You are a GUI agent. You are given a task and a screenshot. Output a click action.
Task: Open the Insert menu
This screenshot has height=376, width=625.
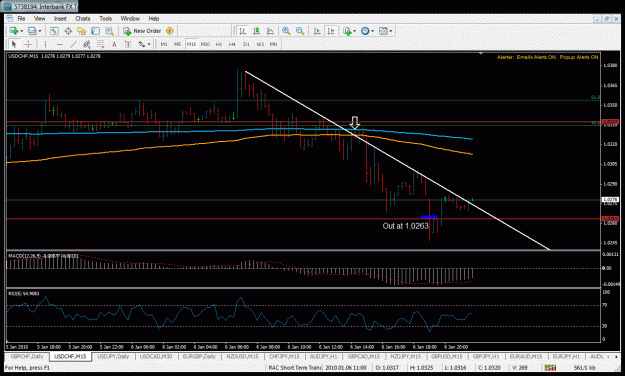(x=61, y=18)
